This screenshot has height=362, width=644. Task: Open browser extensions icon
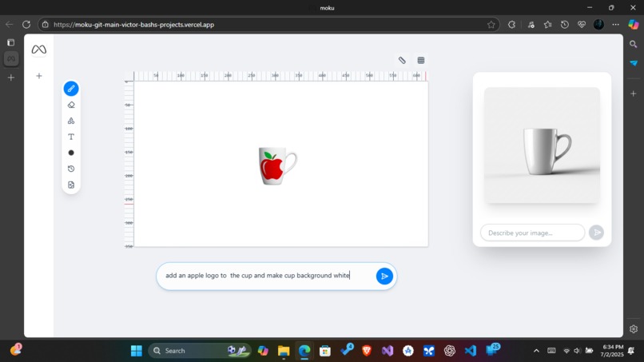[x=511, y=25]
